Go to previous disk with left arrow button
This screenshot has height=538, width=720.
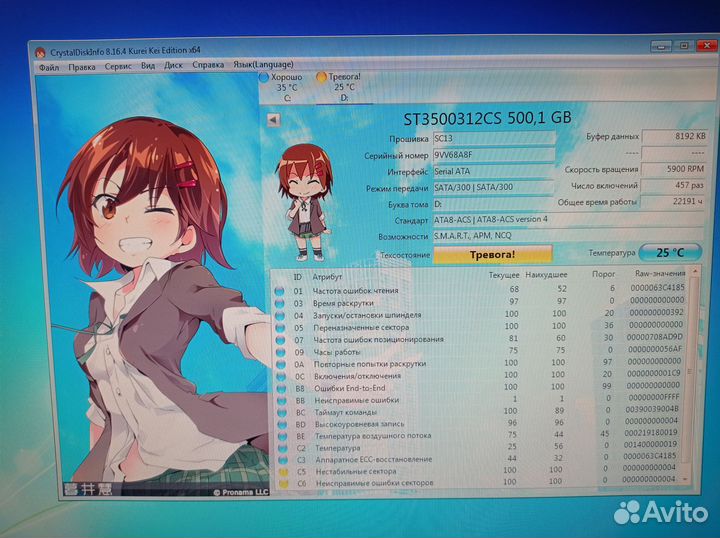274,120
